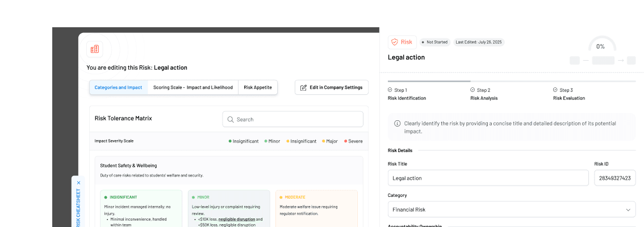Switch to Categories and Impact tab
The height and width of the screenshot is (227, 644).
pos(118,87)
